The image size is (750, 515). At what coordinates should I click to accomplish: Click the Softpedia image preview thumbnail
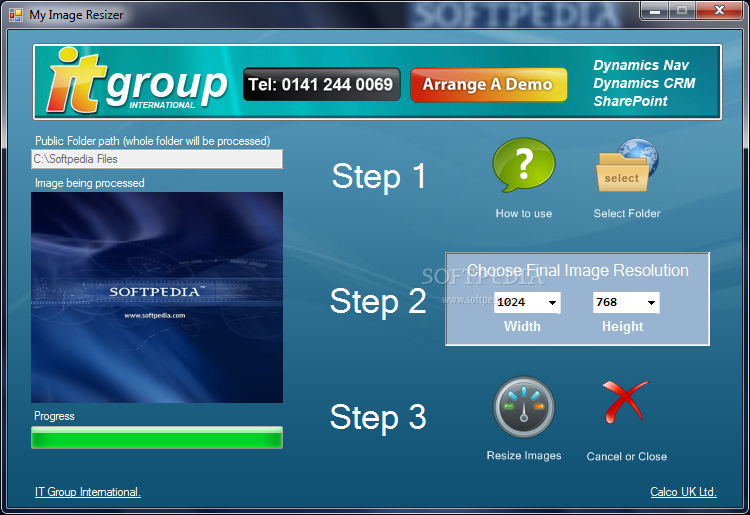(157, 297)
